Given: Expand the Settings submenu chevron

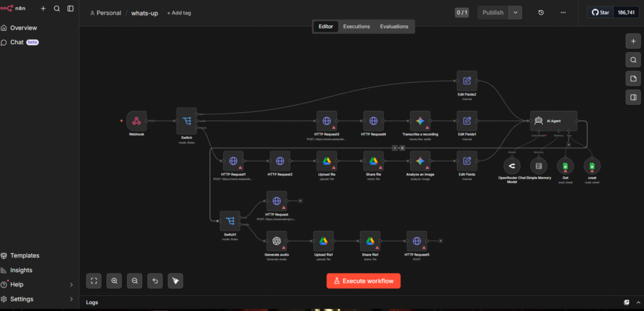Looking at the screenshot, I should [71, 299].
